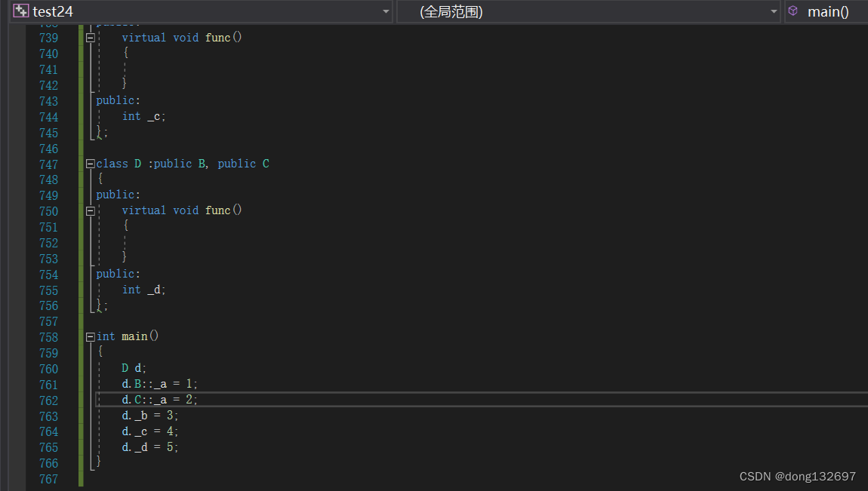This screenshot has width=868, height=491.
Task: Click the "d._b = 3;" statement
Action: pos(150,416)
